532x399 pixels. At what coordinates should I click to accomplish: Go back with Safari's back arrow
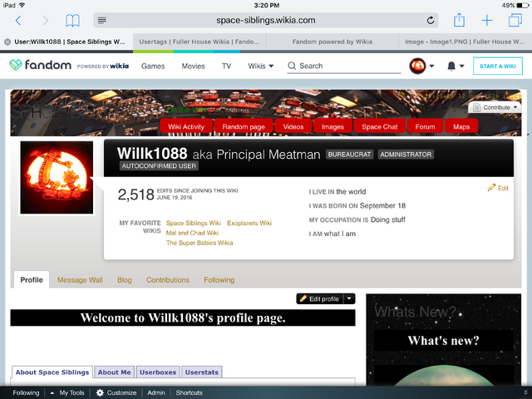(x=18, y=21)
